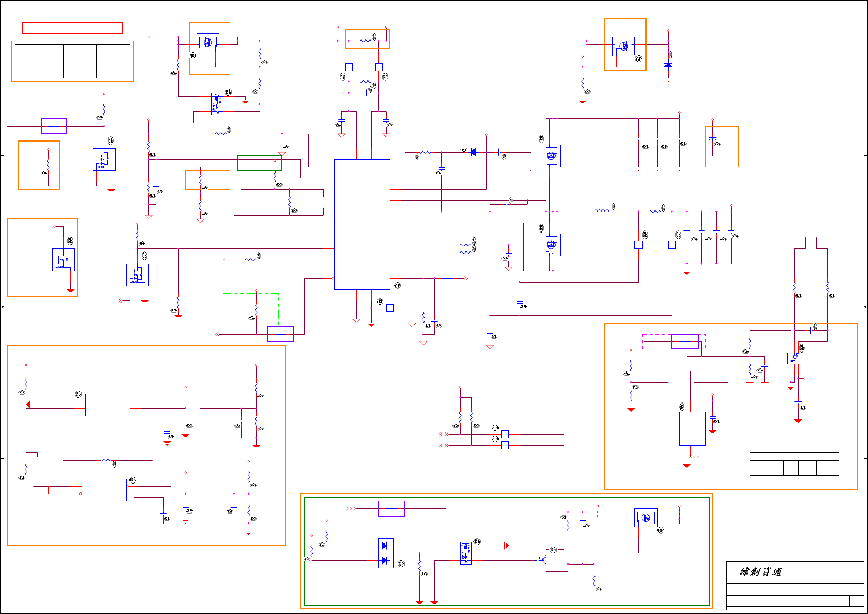Select the inductor coil symbol
This screenshot has height=614, width=868.
601,210
